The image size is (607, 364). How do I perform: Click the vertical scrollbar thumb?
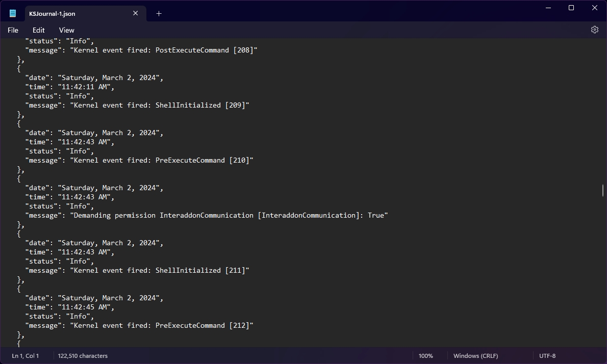602,191
